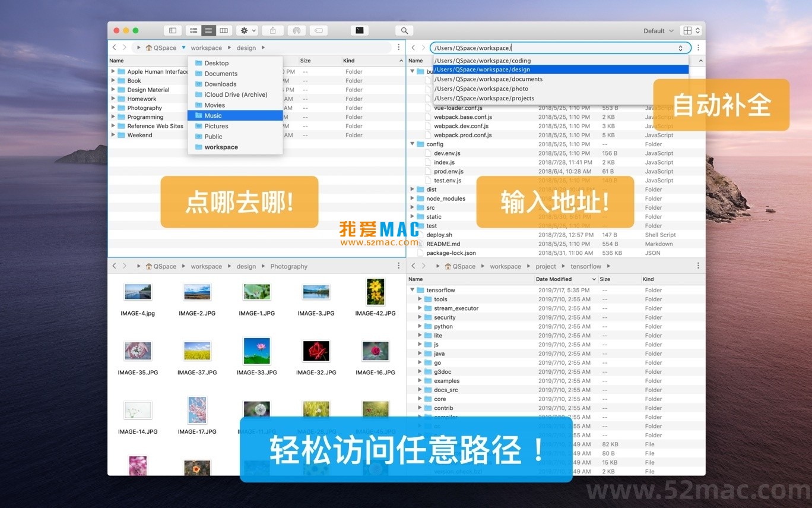Click the terminal icon in the toolbar
The width and height of the screenshot is (812, 508).
[359, 30]
